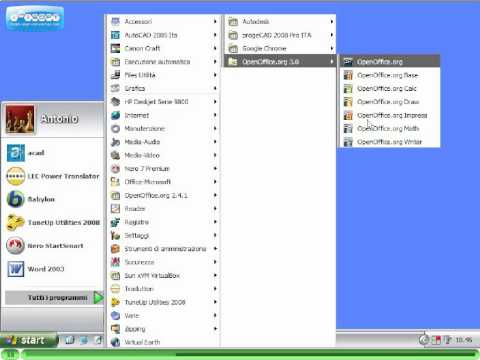
Task: Click the Sicurezza icon
Action: [x=115, y=262]
